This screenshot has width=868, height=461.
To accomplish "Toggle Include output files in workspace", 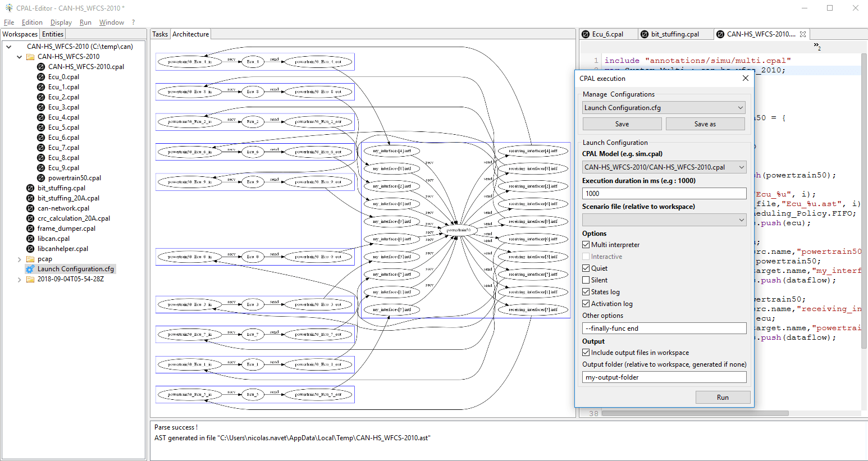I will point(586,353).
